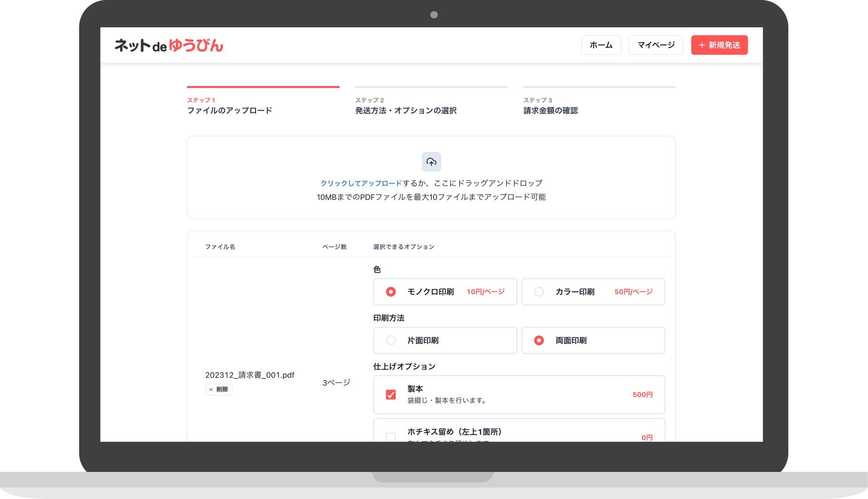The image size is (868, 499).
Task: Click the クリックしてアップロード link
Action: [x=361, y=183]
